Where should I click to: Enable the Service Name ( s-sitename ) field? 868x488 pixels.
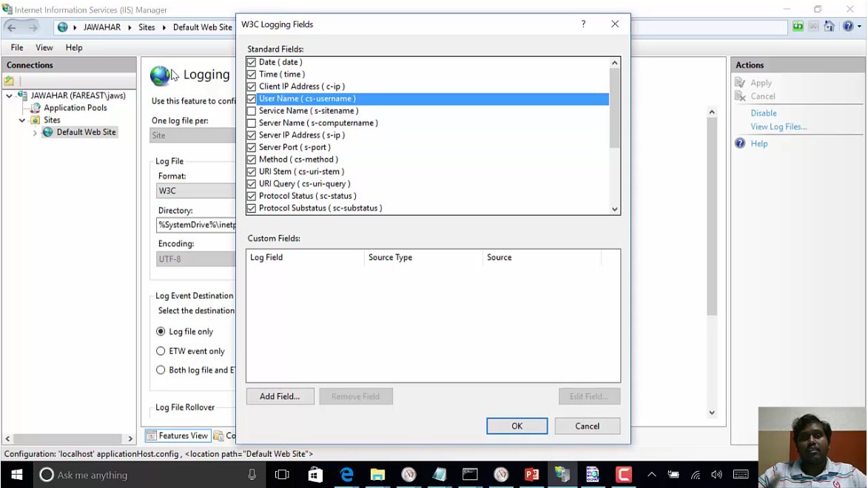[x=251, y=110]
